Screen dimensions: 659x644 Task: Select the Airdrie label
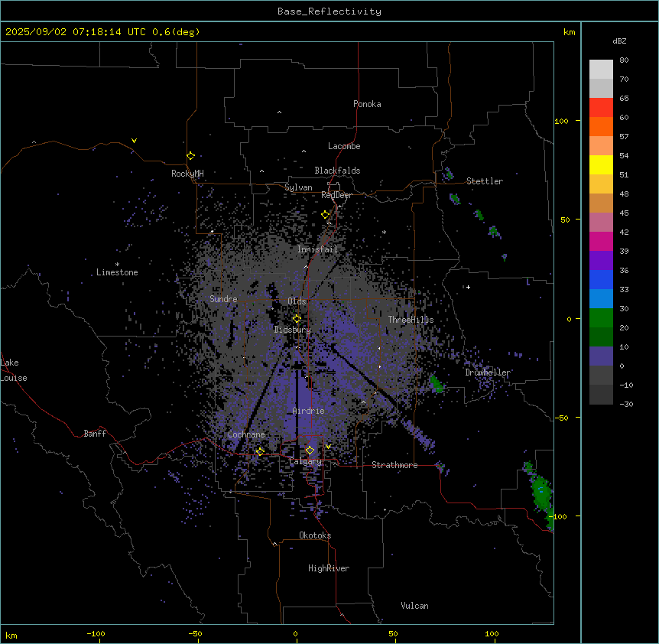pos(308,411)
